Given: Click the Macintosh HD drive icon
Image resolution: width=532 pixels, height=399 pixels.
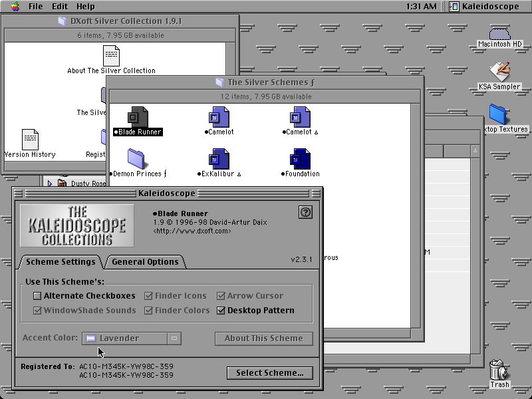Looking at the screenshot, I should tap(500, 34).
